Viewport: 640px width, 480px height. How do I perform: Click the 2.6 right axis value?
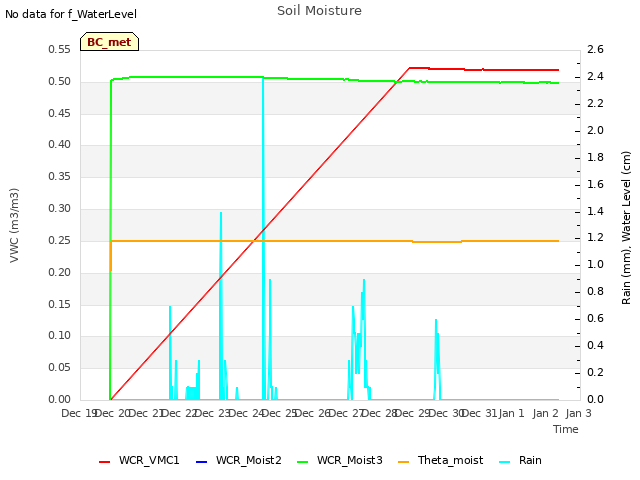(595, 49)
